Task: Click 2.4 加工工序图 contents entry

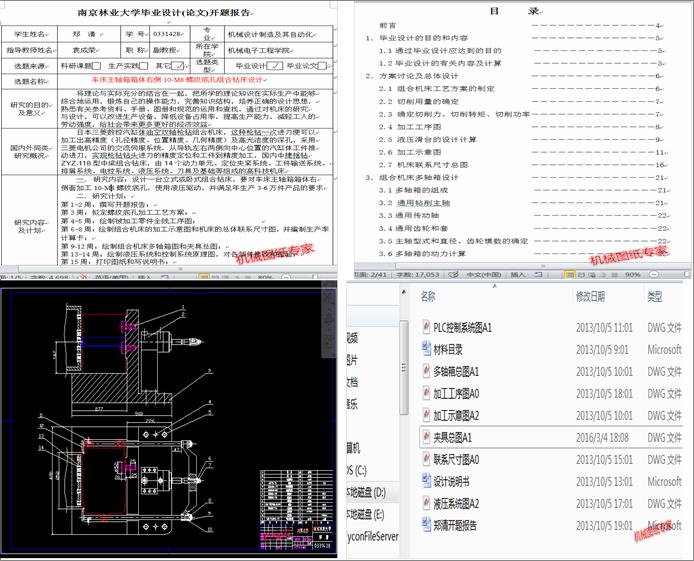Action: [410, 127]
